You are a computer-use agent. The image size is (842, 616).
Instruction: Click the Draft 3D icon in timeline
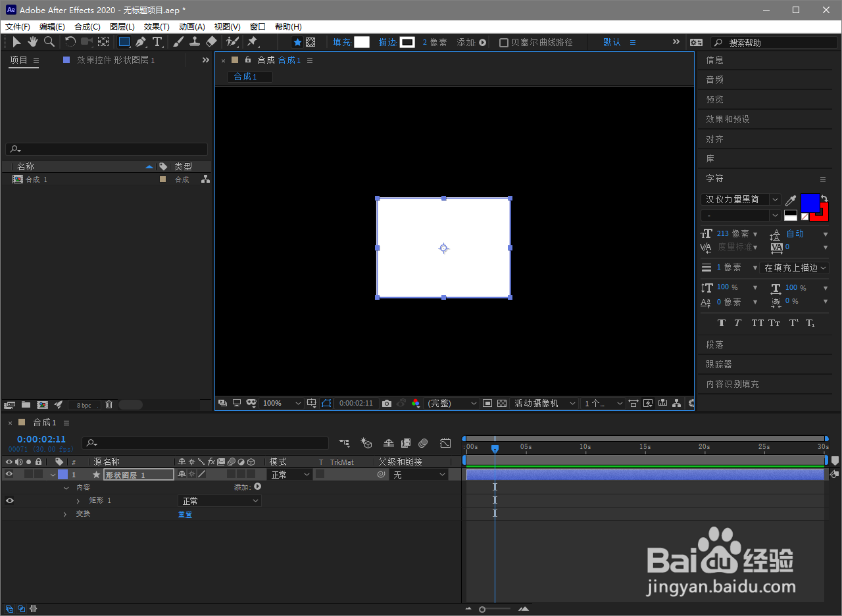pos(367,443)
